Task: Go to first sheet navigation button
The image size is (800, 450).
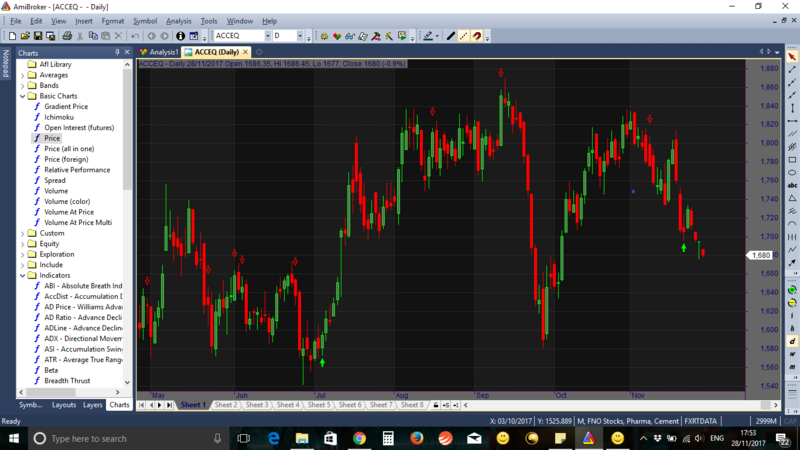Action: pyautogui.click(x=142, y=405)
